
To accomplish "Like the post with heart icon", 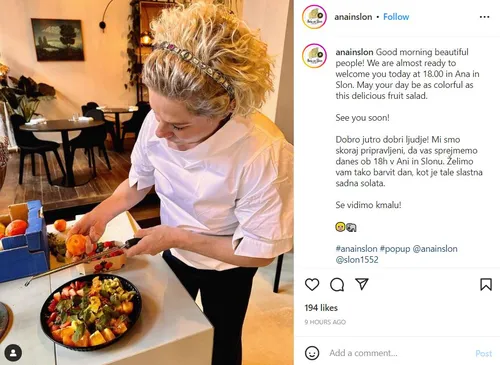I will (312, 284).
